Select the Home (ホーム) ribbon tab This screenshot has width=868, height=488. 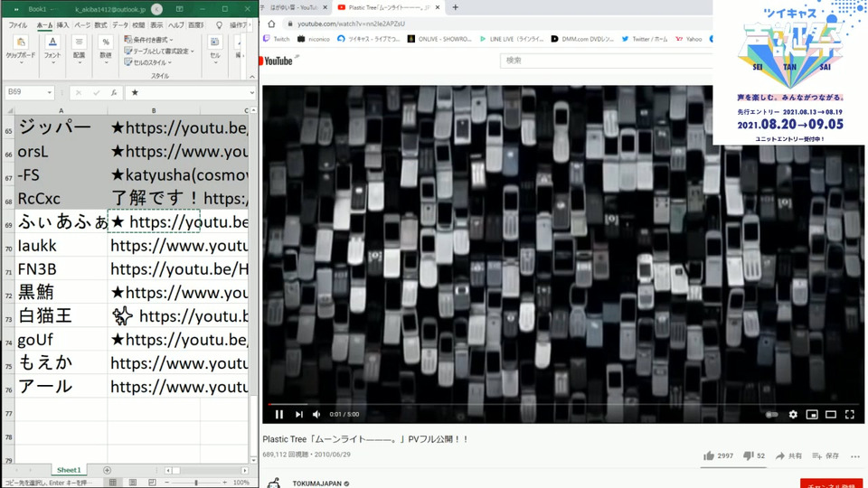tap(44, 25)
